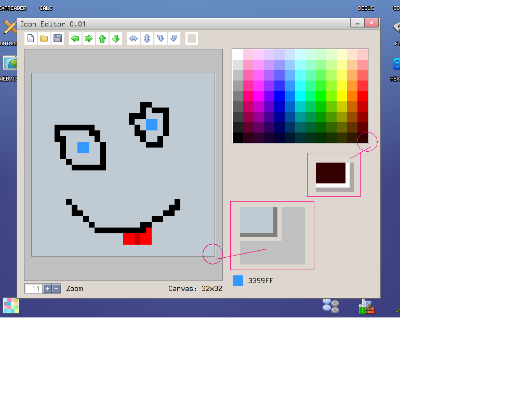This screenshot has height=399, width=532.
Task: Move image down with green down arrow
Action: click(116, 38)
